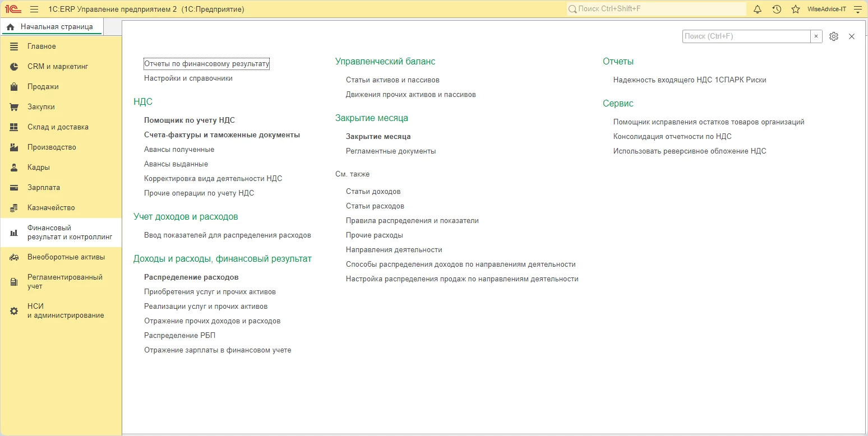This screenshot has height=436, width=868.
Task: Focus the global search Ctrl+Shift+F field
Action: [657, 9]
